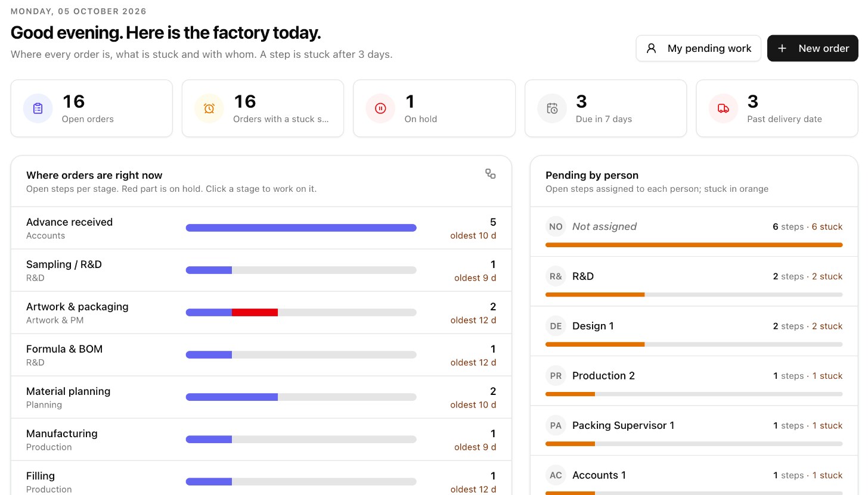This screenshot has width=868, height=495.
Task: Click the red truck icon for Past delivery date
Action: point(723,108)
